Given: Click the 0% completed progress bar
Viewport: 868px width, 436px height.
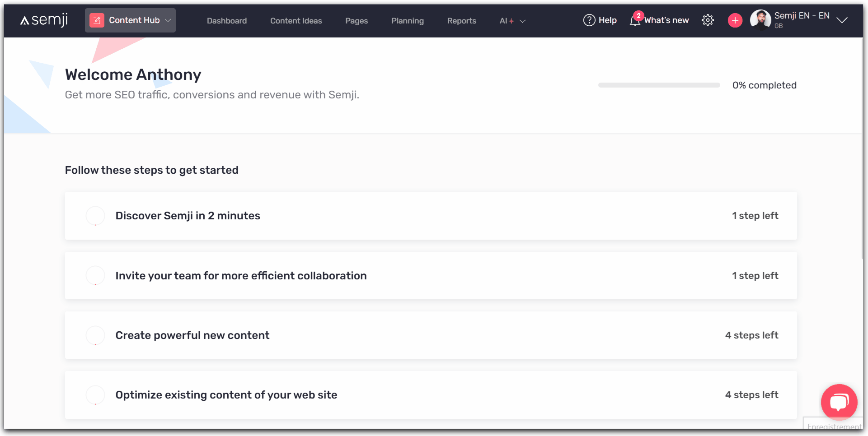Looking at the screenshot, I should (x=659, y=85).
